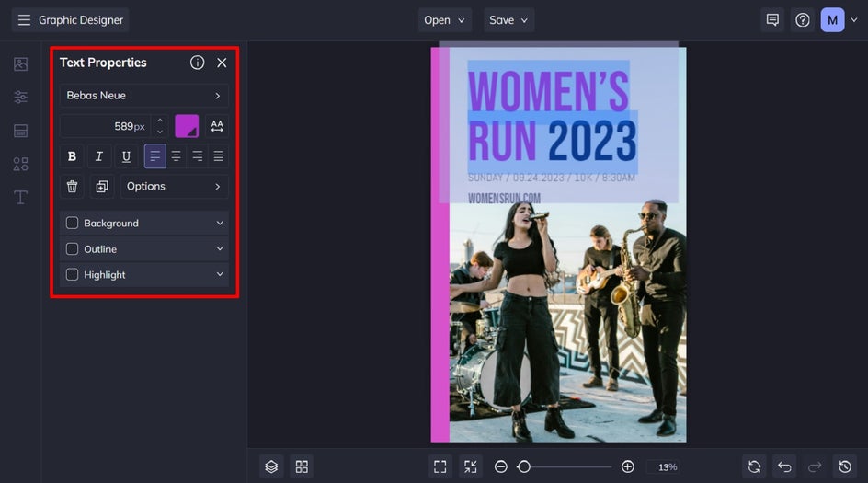
Task: Delete the text layer with trash icon
Action: (72, 186)
